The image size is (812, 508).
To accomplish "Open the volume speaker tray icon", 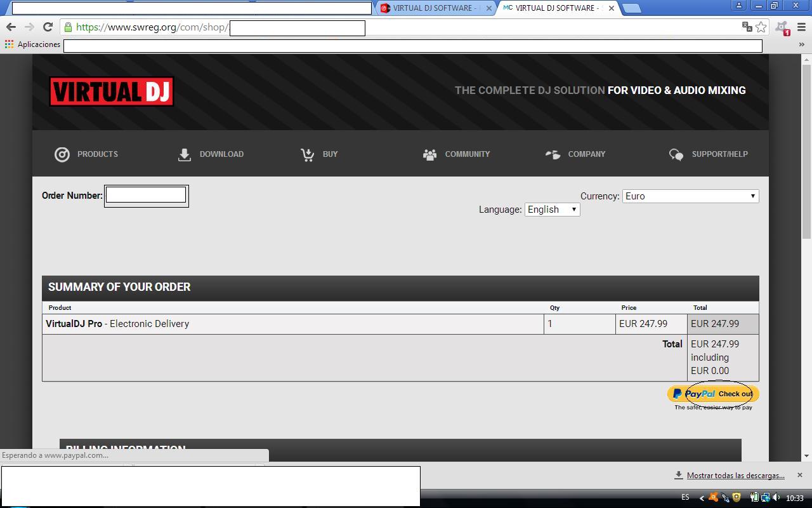I will tap(776, 498).
